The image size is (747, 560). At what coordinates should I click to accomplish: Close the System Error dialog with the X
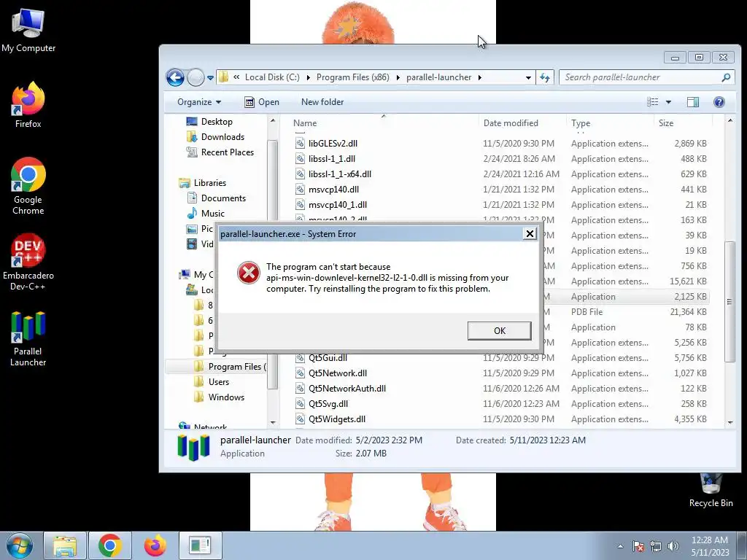(x=530, y=233)
